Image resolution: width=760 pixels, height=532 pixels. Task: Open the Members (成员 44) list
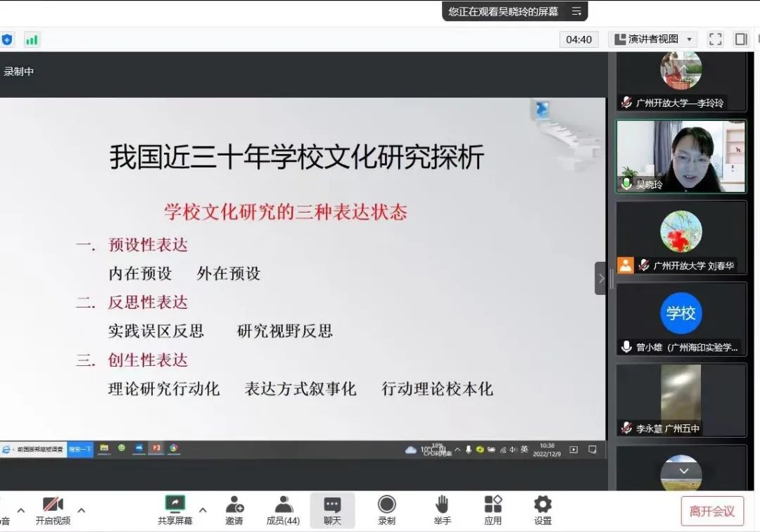[283, 509]
